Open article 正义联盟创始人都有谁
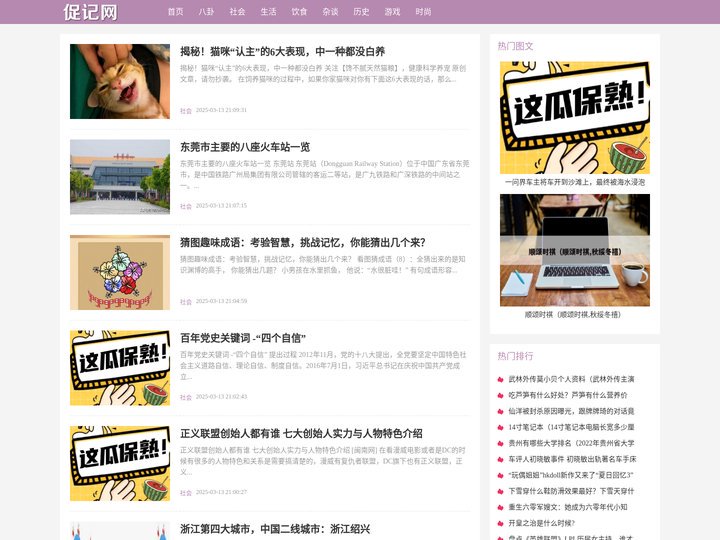Image resolution: width=720 pixels, height=540 pixels. pos(301,433)
